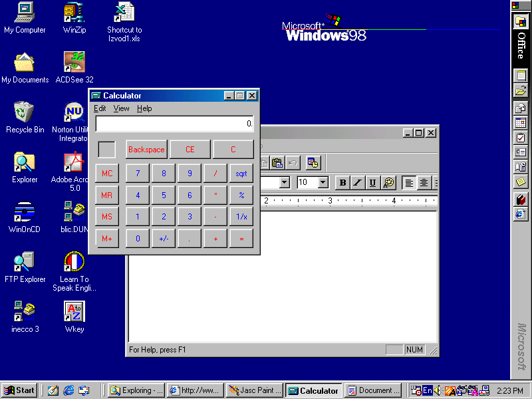532x399 pixels.
Task: Open the font name dropdown arrow
Action: 285,183
